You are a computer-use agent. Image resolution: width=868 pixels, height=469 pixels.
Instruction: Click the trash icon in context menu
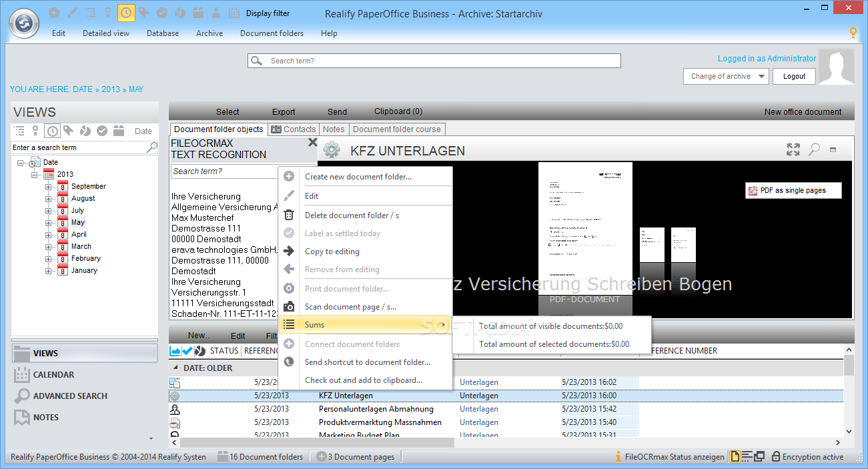tap(289, 215)
